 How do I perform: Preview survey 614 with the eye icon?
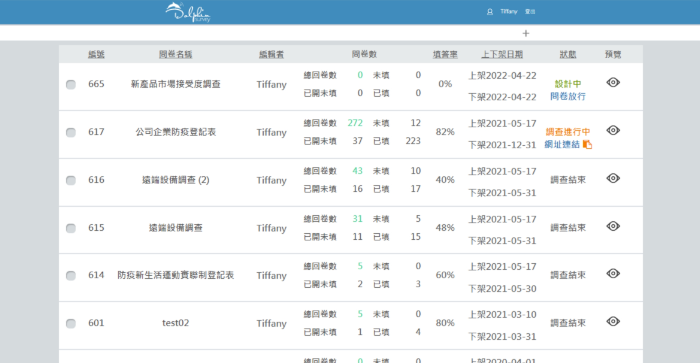click(613, 273)
